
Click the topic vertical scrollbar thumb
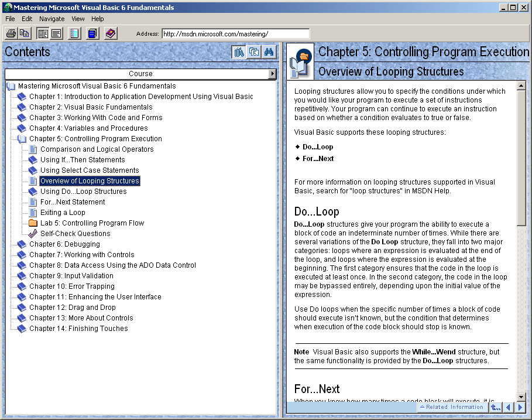tap(521, 158)
